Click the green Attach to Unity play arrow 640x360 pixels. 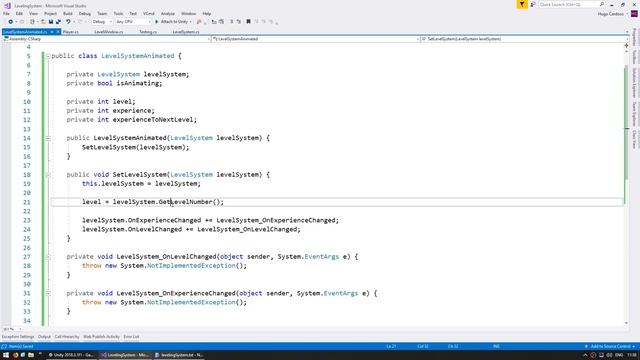click(157, 22)
